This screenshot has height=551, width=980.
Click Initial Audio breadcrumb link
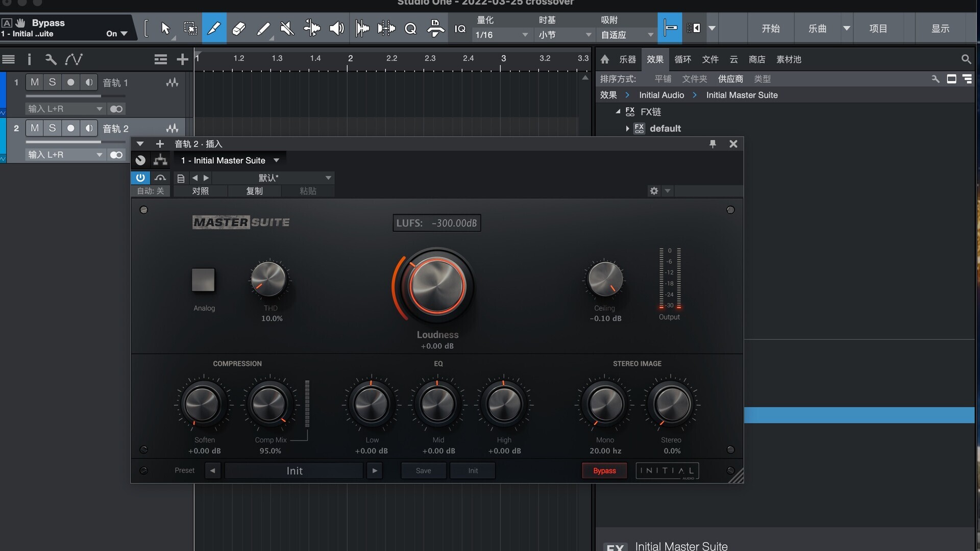click(661, 95)
